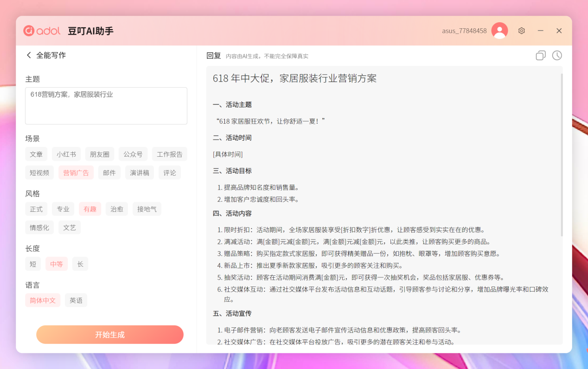Viewport: 588px width, 369px height.
Task: Click the 五、活动宣传 heading
Action: (232, 313)
